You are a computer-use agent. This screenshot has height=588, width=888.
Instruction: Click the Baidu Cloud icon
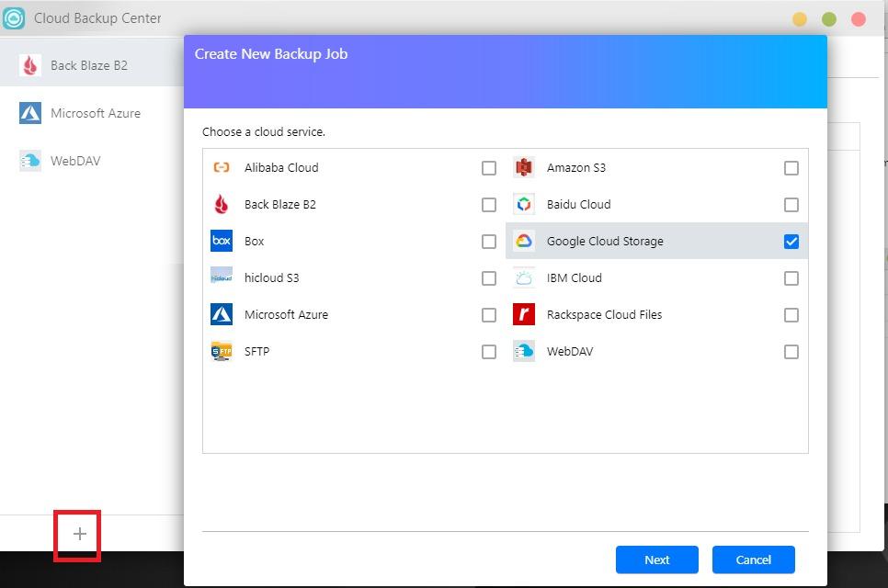pyautogui.click(x=524, y=204)
